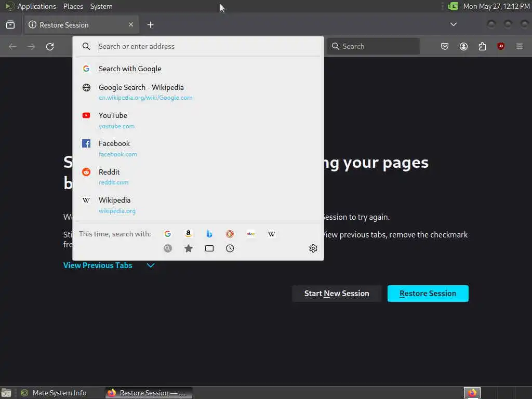This screenshot has width=532, height=399.
Task: Open the Firefox account icon
Action: tap(463, 46)
